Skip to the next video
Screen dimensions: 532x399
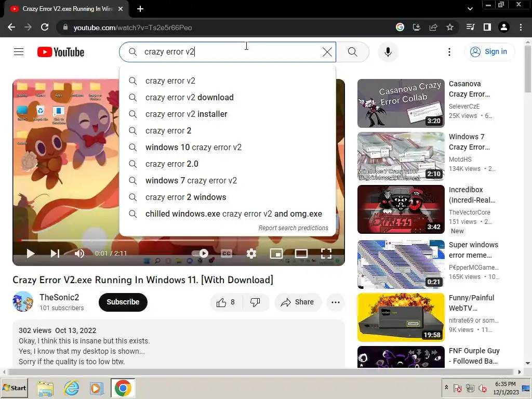55,254
